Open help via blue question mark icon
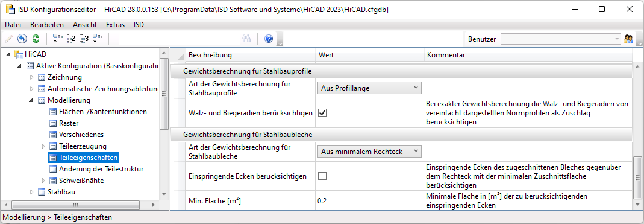The image size is (644, 224). (269, 39)
